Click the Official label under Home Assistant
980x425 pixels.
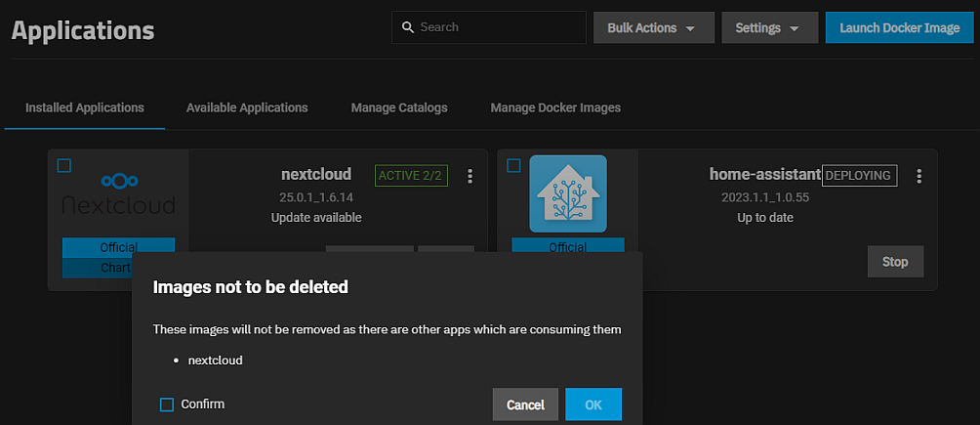pos(568,246)
